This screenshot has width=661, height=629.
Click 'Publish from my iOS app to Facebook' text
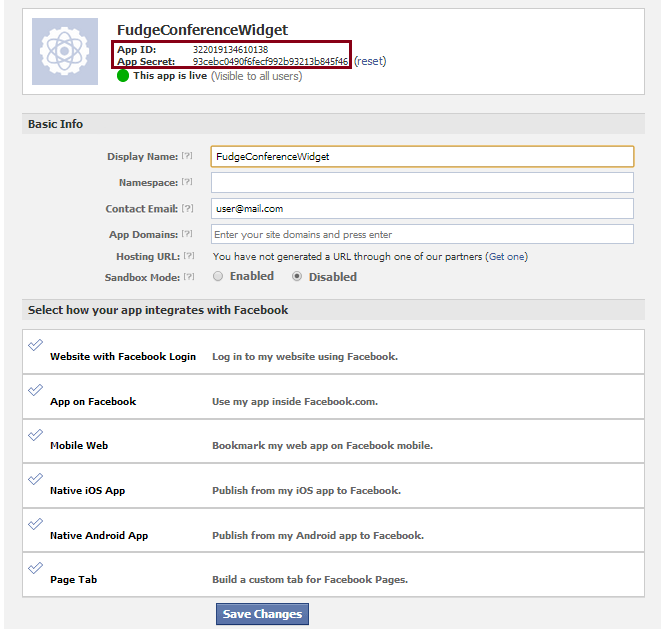(306, 490)
